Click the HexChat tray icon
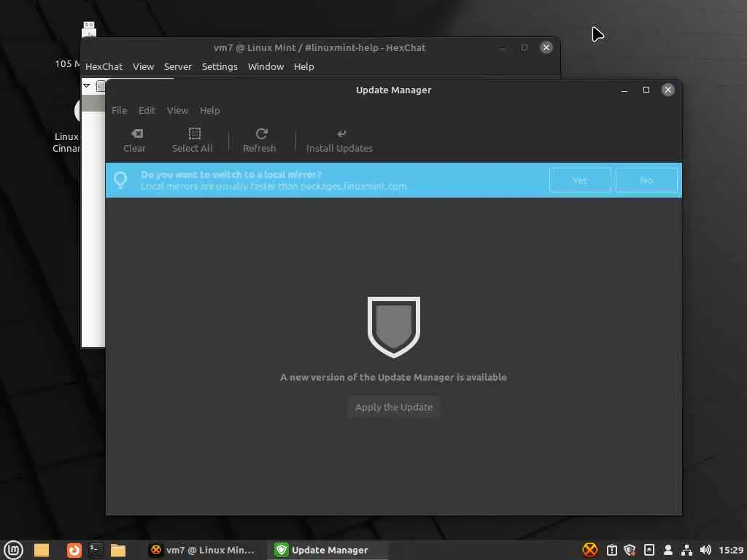Image resolution: width=747 pixels, height=560 pixels. (x=589, y=550)
